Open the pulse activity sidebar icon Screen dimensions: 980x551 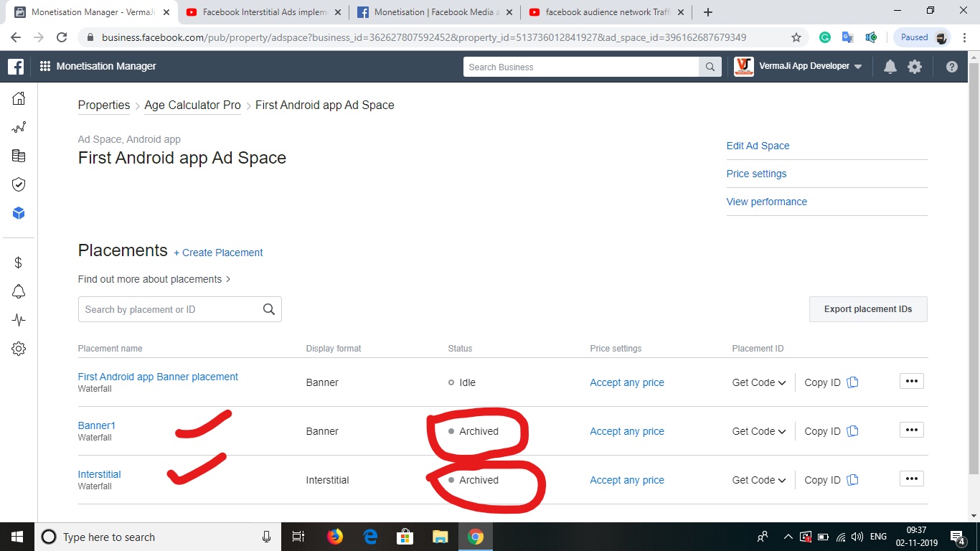(x=19, y=320)
